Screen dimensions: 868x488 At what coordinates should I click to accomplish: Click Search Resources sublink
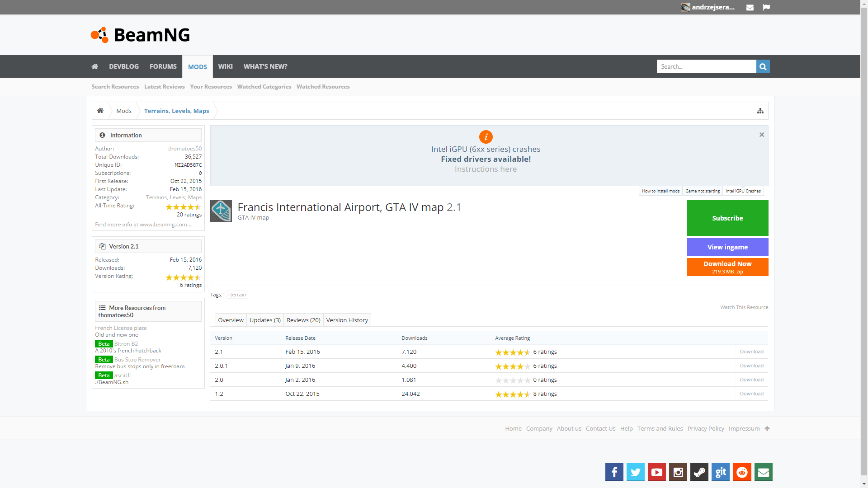pyautogui.click(x=115, y=87)
